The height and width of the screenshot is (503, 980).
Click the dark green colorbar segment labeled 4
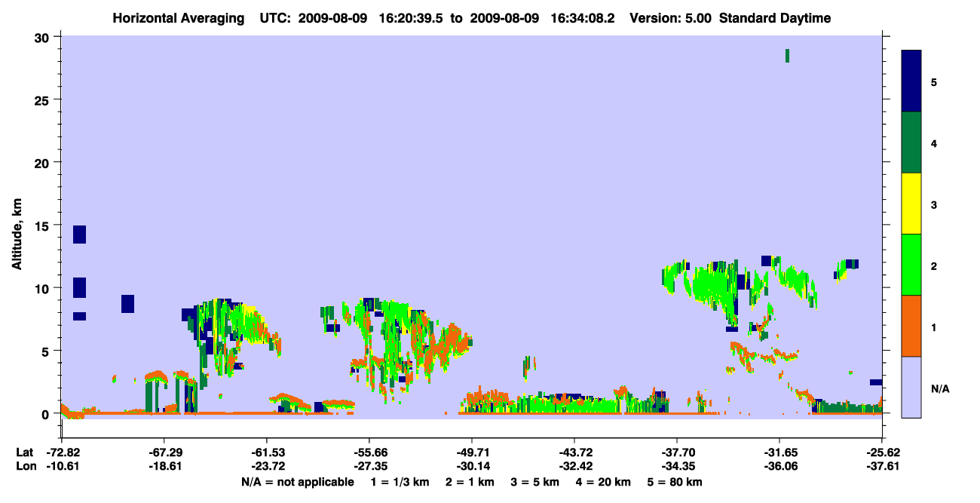pos(911,143)
